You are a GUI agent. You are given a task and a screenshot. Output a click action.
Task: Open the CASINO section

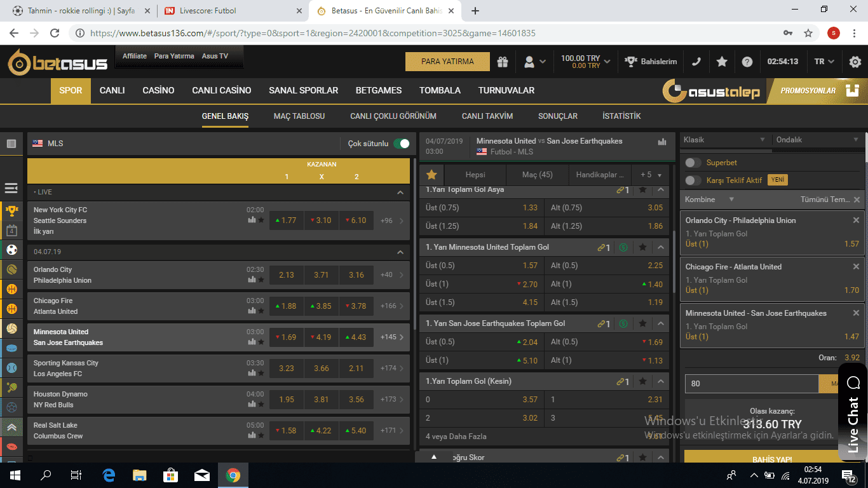point(158,90)
